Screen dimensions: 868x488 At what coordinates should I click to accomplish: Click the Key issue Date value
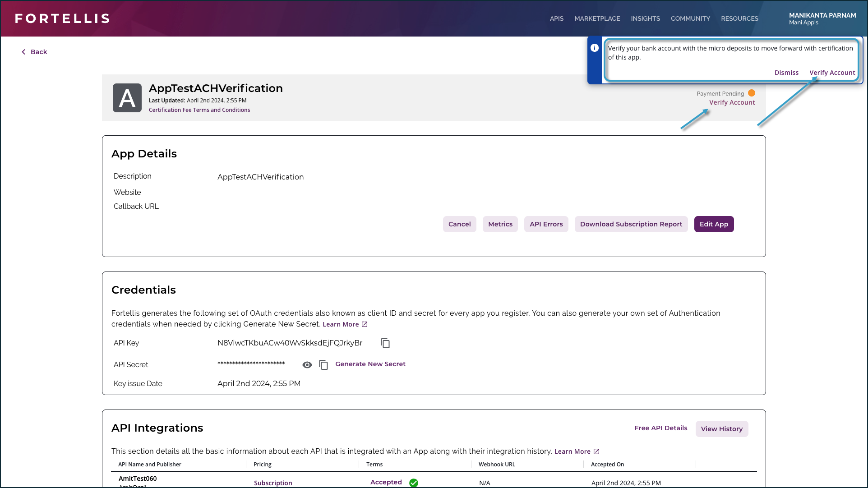point(259,383)
